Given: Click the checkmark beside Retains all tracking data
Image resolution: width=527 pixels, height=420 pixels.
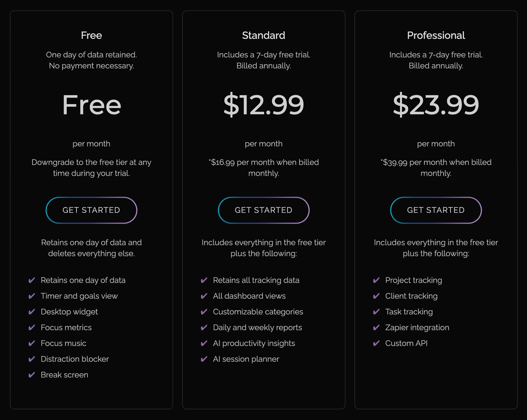Looking at the screenshot, I should coord(204,280).
